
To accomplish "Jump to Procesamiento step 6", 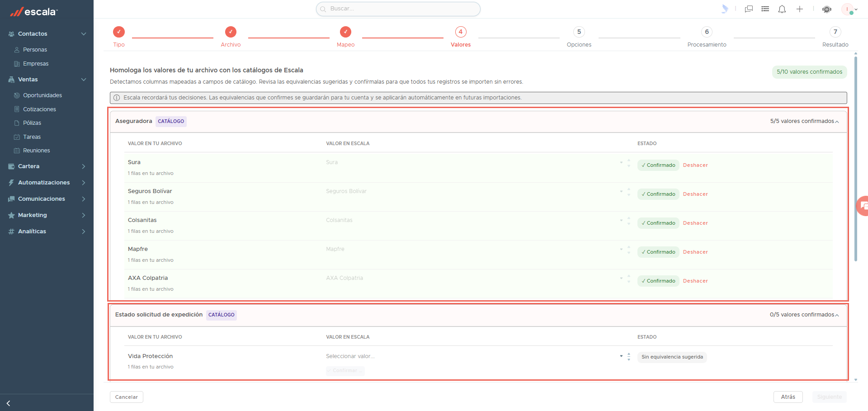I will pyautogui.click(x=707, y=36).
